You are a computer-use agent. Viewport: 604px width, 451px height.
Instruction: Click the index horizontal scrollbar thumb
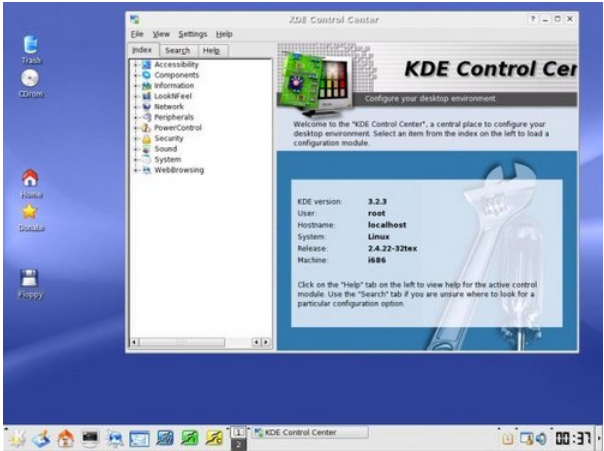coord(182,342)
